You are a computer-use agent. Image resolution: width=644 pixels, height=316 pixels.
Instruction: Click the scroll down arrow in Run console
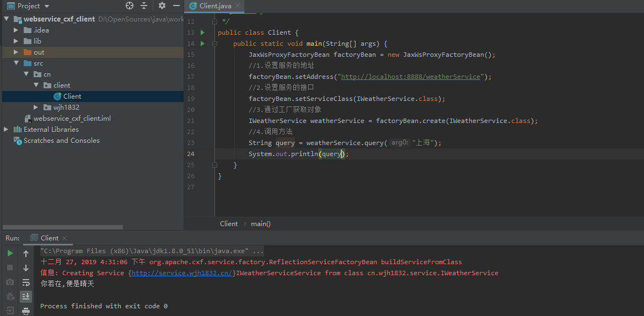point(26,268)
